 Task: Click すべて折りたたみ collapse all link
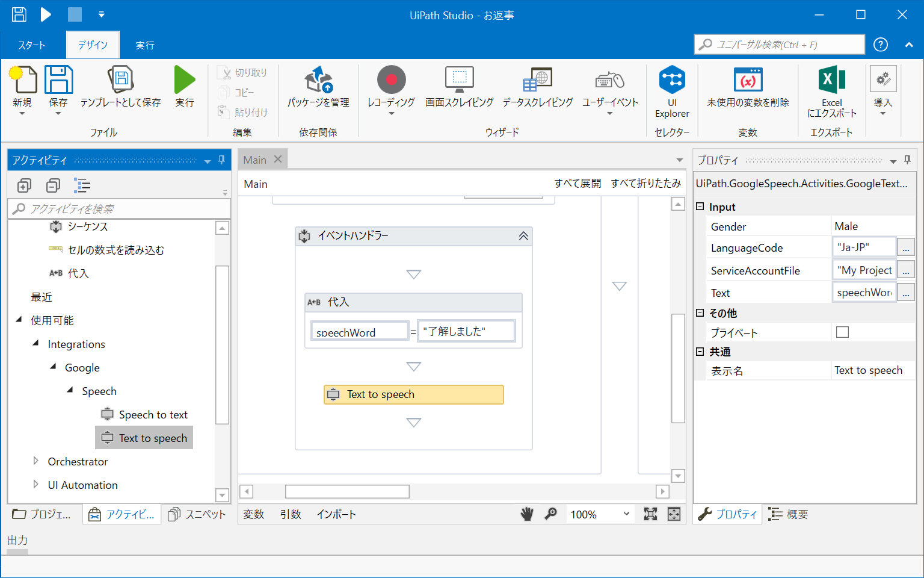click(646, 184)
